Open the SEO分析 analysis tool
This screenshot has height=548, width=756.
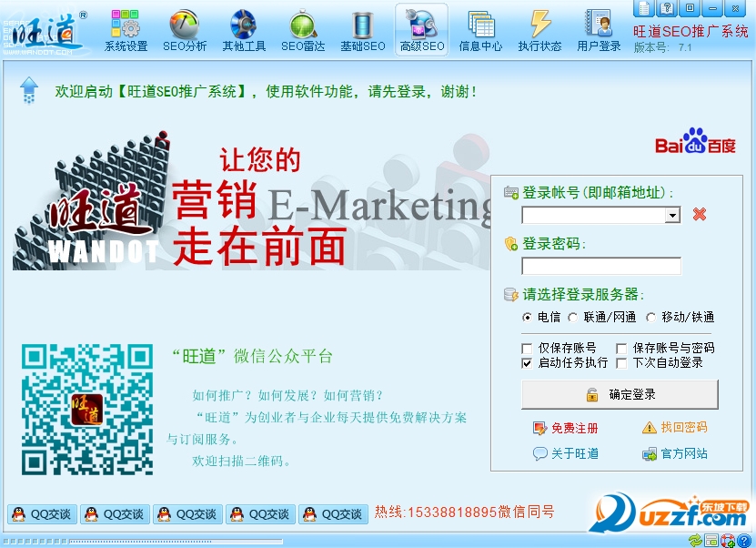tap(185, 31)
